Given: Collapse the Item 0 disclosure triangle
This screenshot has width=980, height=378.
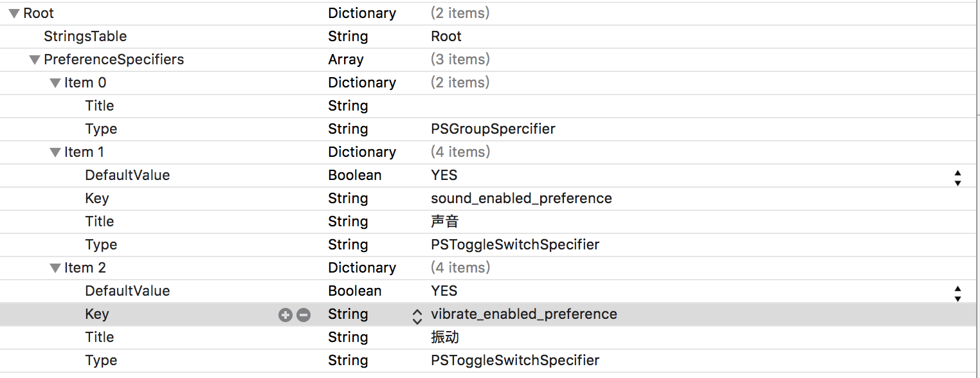Looking at the screenshot, I should (x=55, y=83).
